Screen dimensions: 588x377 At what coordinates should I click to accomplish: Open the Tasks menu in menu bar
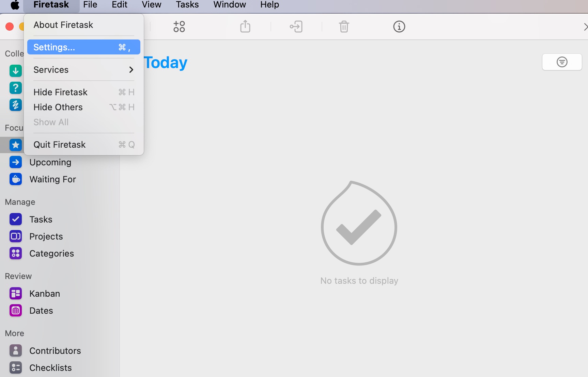[x=187, y=5]
